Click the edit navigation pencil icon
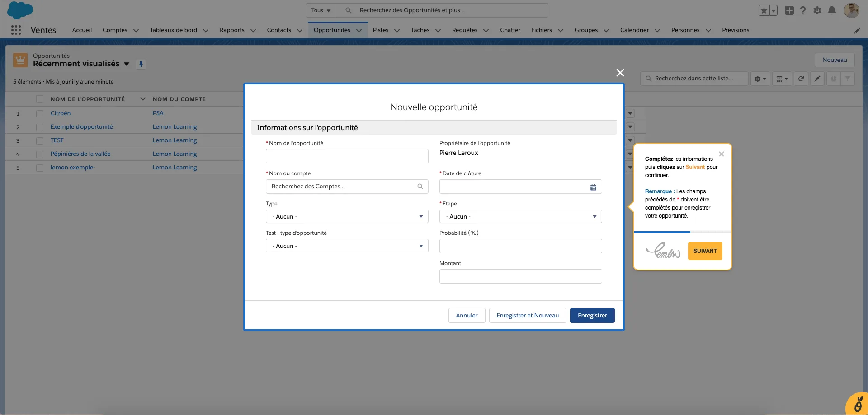 pos(857,30)
